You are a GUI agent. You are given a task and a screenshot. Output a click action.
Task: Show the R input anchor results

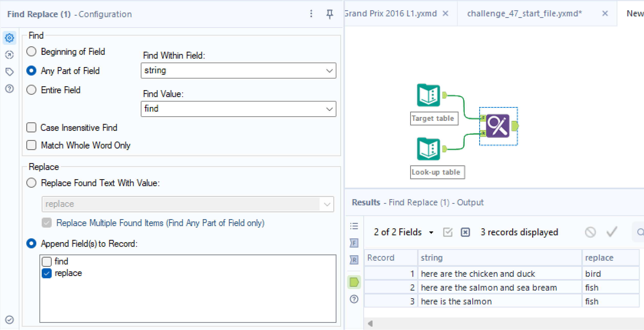tap(354, 260)
